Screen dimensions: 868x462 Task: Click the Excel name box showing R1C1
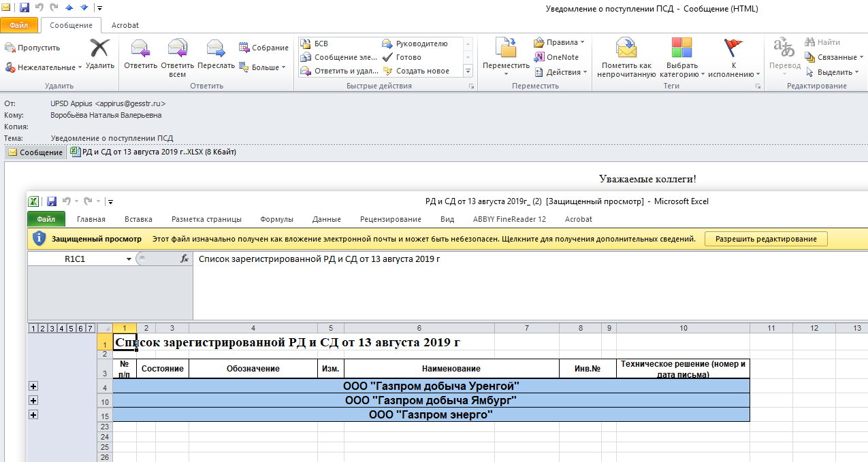[75, 259]
